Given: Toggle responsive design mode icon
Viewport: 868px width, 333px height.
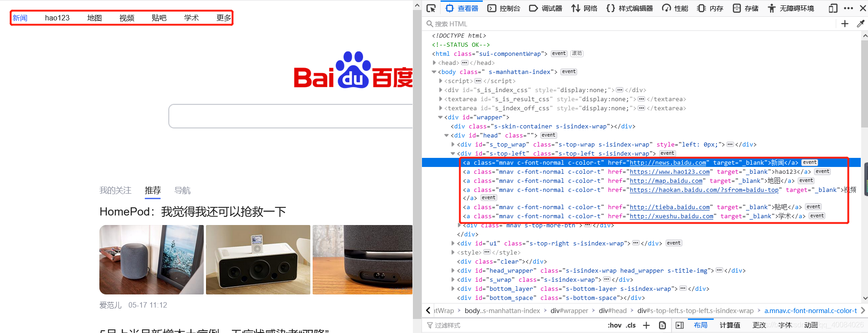Looking at the screenshot, I should click(x=833, y=8).
